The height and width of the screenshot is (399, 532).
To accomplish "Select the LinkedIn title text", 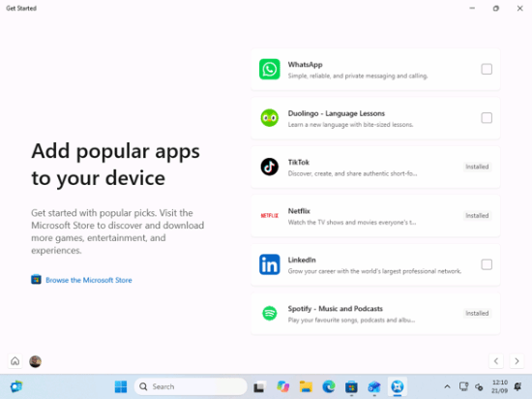I will pos(302,260).
